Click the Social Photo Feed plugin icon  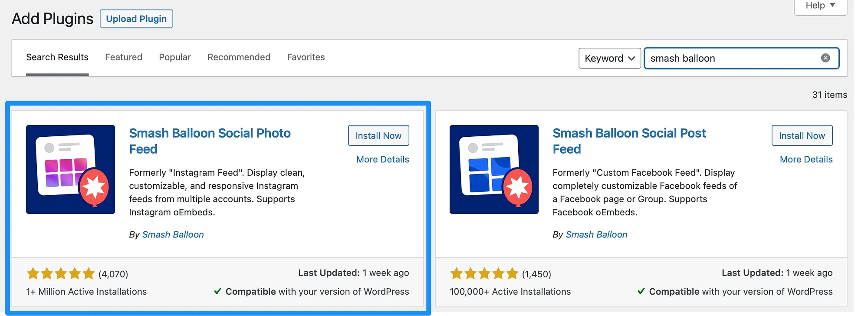70,169
